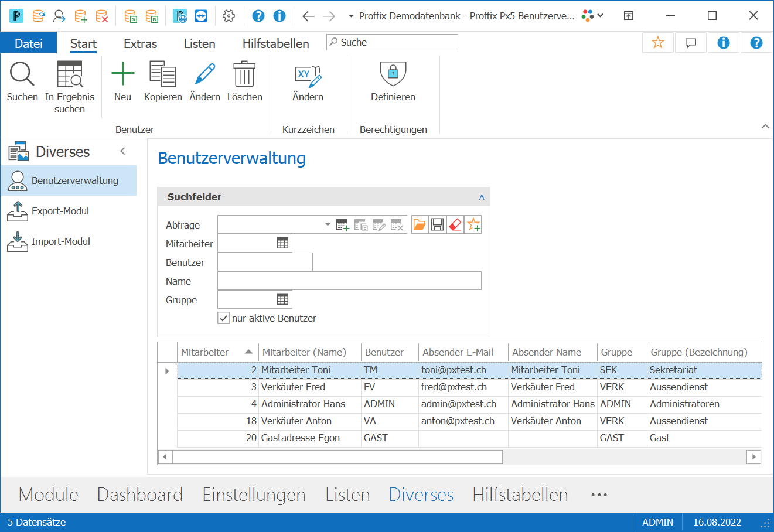Image resolution: width=774 pixels, height=532 pixels.
Task: Click the Löschen trash can icon
Action: 244,74
